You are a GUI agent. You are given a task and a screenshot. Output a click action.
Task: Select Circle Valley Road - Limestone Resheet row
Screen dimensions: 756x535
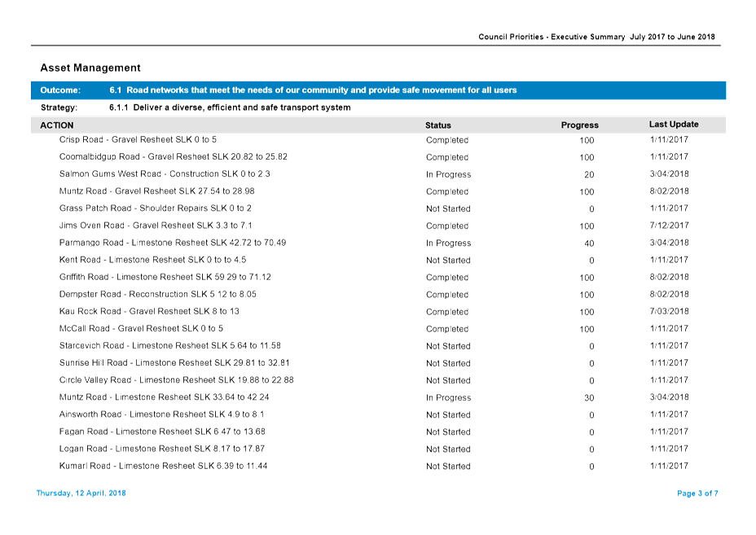(379, 380)
